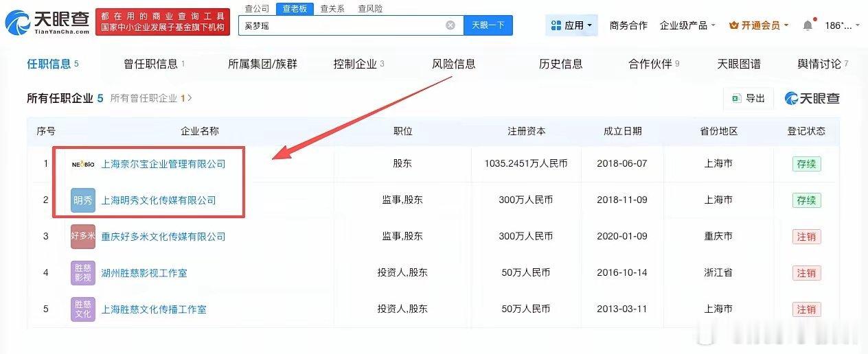
Task: Expand 所有曾任职企业 chevron link
Action: [151, 98]
